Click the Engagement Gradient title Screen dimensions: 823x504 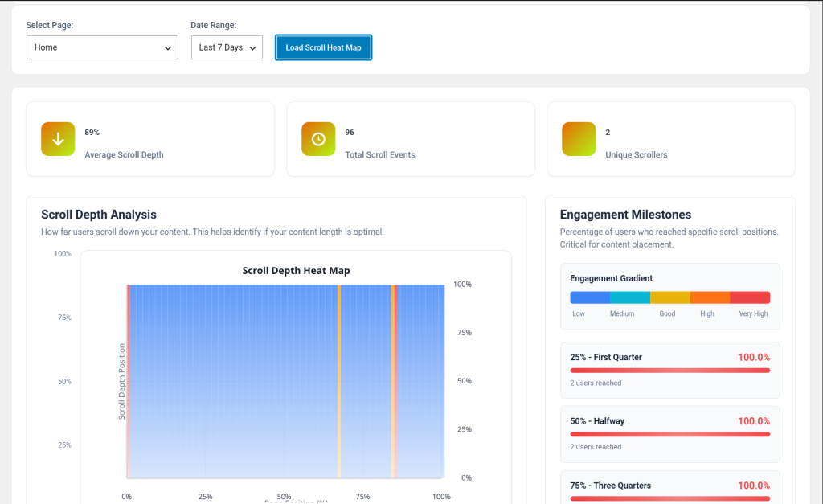612,278
